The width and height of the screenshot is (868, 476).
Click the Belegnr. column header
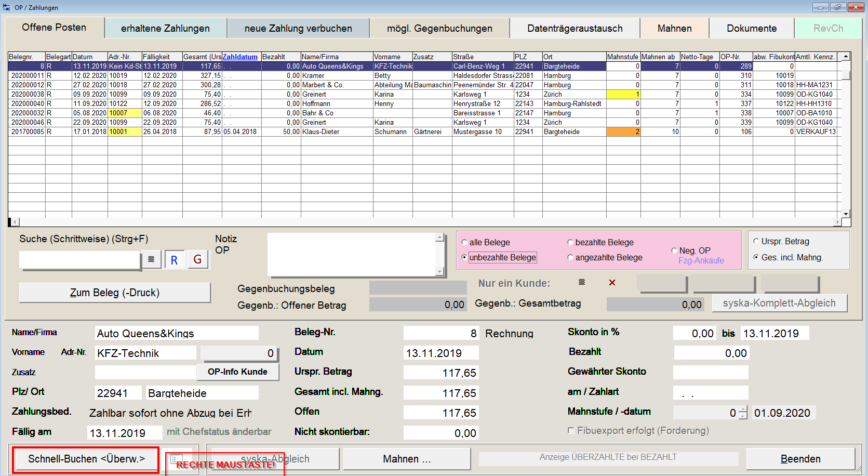tap(26, 57)
